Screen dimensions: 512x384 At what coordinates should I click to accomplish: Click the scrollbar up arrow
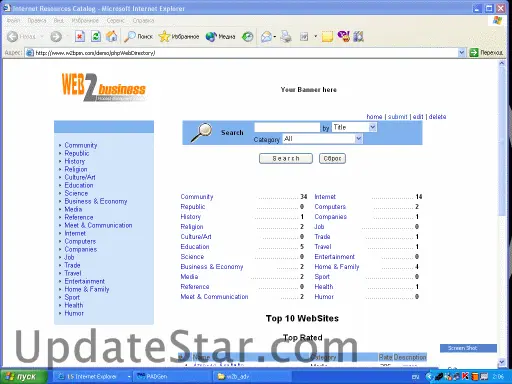[x=502, y=64]
